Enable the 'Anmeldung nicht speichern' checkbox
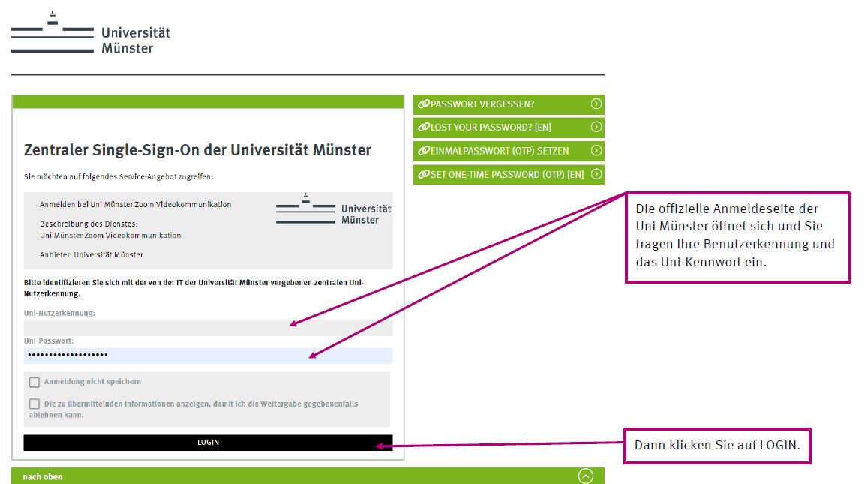This screenshot has width=868, height=484. [x=35, y=382]
